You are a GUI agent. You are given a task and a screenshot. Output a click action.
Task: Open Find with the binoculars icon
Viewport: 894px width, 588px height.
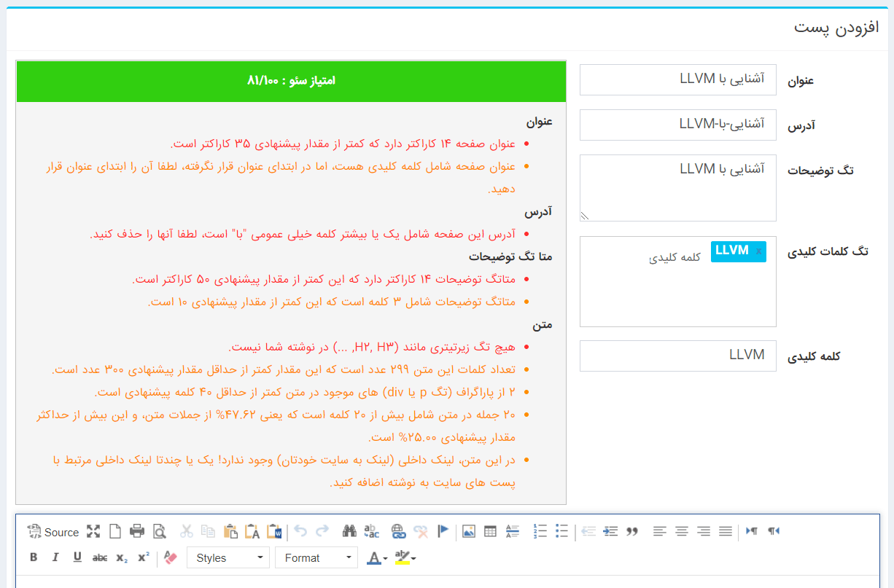(349, 531)
